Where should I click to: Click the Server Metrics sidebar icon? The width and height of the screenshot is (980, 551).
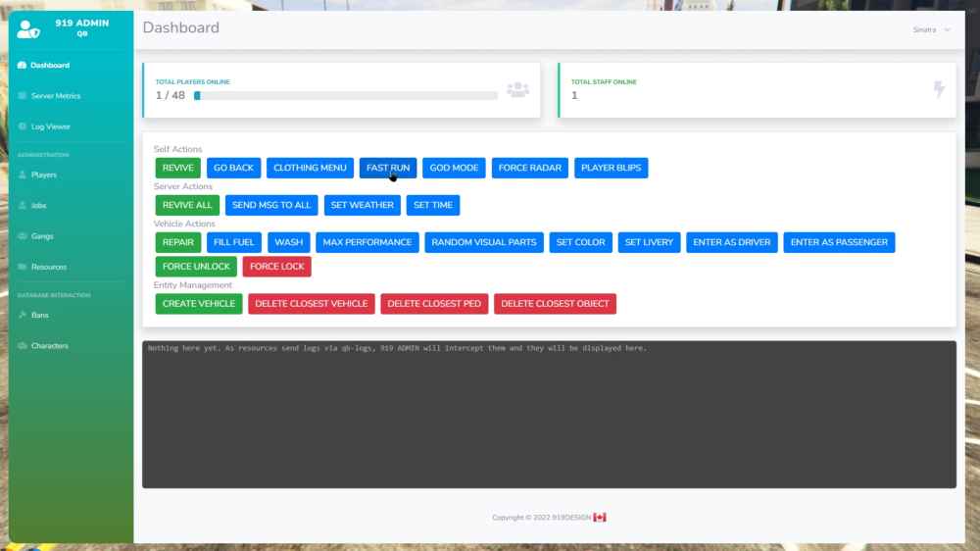point(23,96)
